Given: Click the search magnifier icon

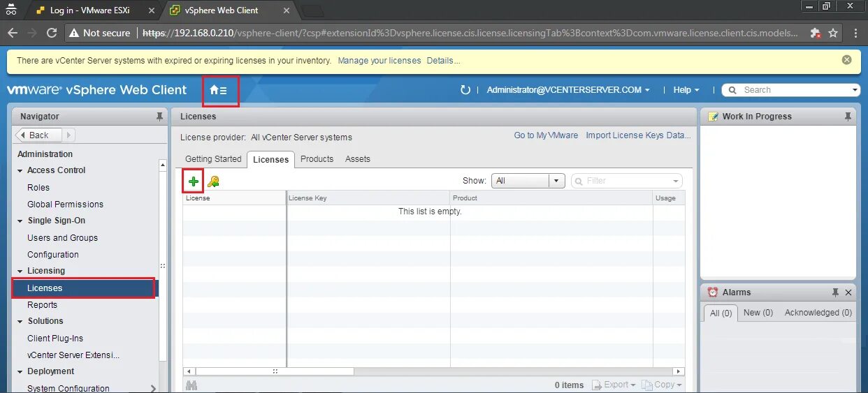Looking at the screenshot, I should tap(733, 90).
